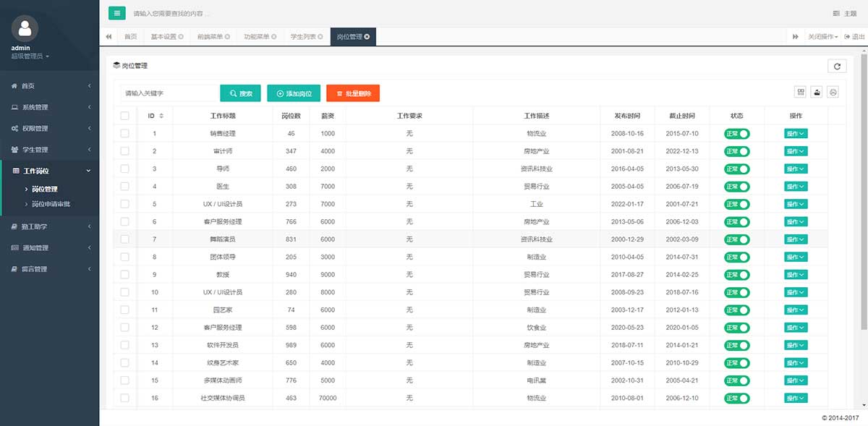Click the 添加岗位 button
Viewport: 868px width, 426px height.
(x=294, y=93)
